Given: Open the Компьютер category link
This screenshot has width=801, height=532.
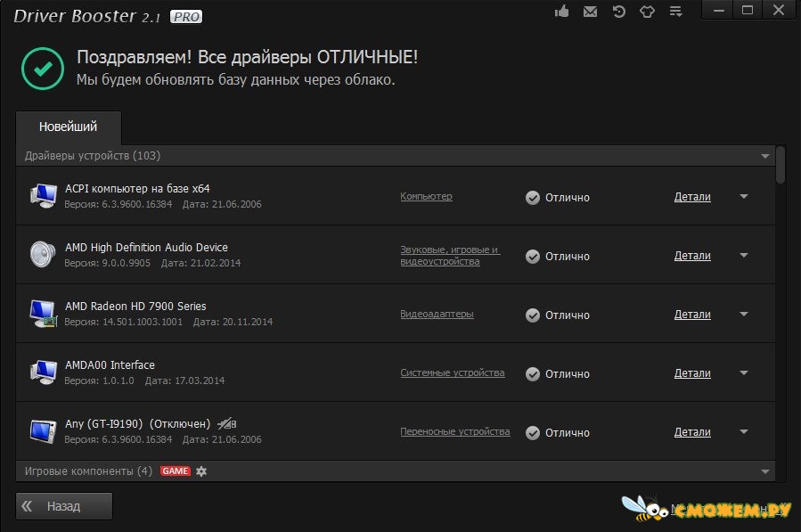Looking at the screenshot, I should (x=426, y=196).
